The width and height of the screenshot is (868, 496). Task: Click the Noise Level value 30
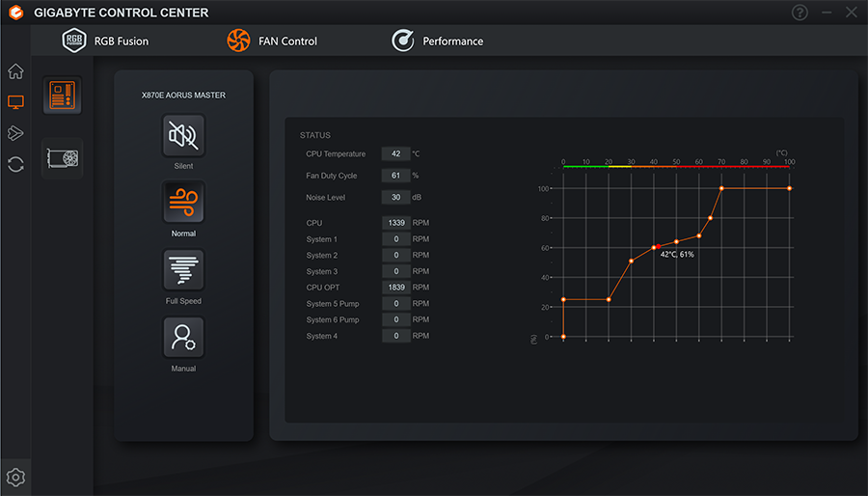[x=395, y=197]
